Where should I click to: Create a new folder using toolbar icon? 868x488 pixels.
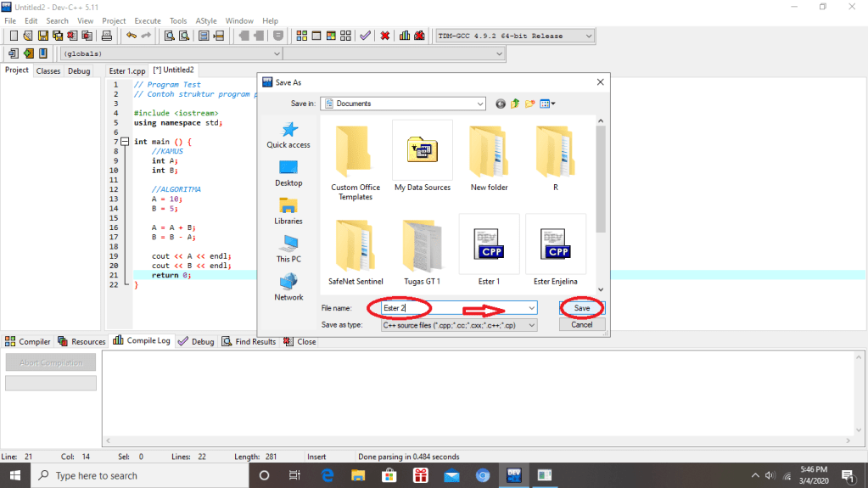(530, 104)
